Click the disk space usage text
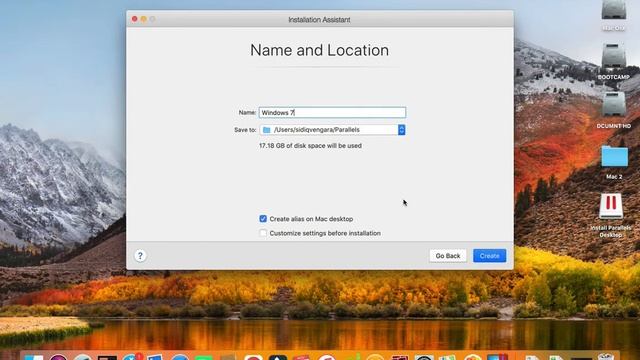This screenshot has height=360, width=640. [310, 146]
